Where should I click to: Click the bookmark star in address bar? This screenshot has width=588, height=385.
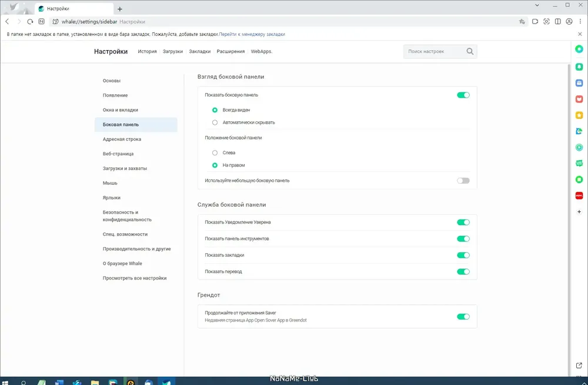coord(522,21)
